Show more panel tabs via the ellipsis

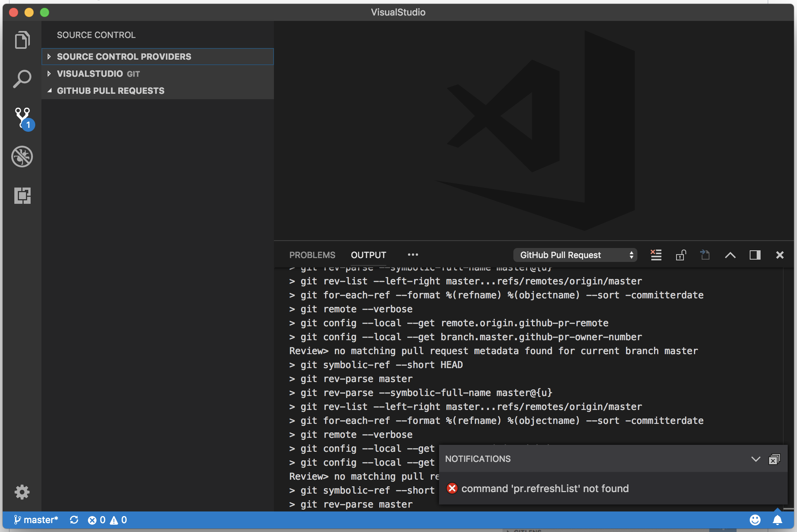pyautogui.click(x=413, y=255)
